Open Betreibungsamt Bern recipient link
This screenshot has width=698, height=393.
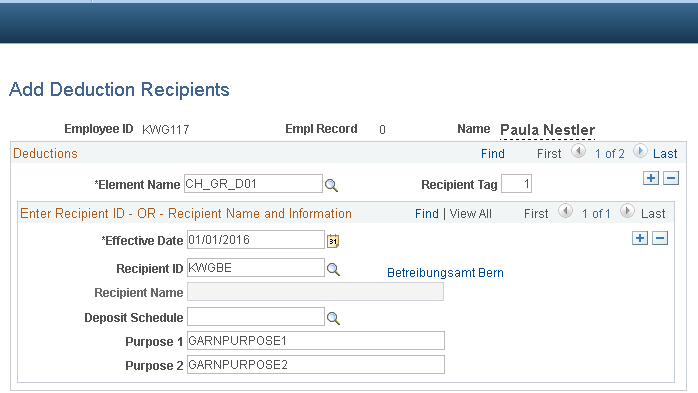pyautogui.click(x=445, y=272)
